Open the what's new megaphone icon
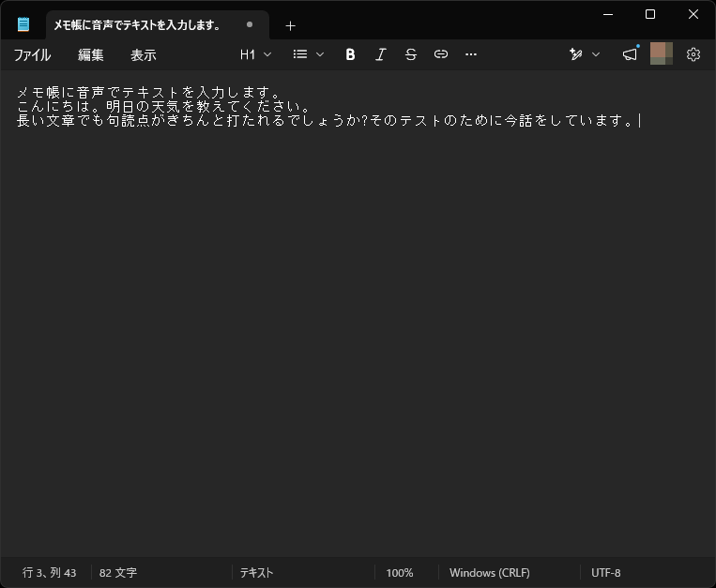Viewport: 716px width, 588px height. [x=631, y=54]
